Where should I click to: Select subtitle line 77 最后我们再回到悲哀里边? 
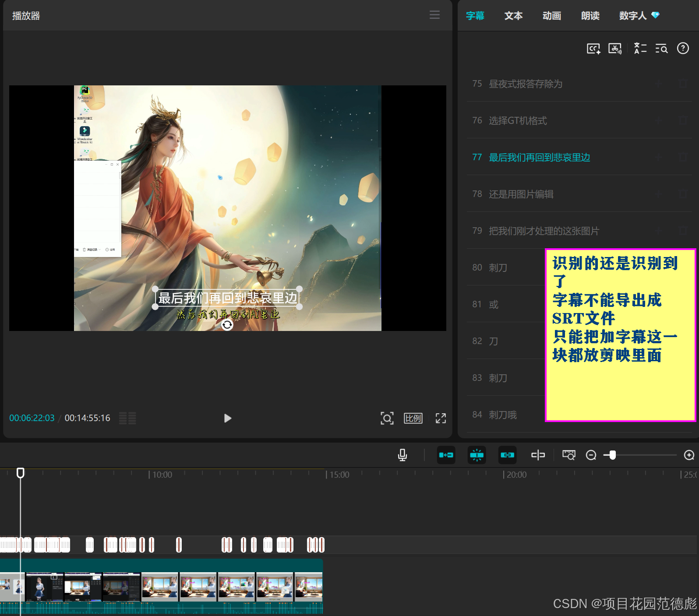pos(579,157)
